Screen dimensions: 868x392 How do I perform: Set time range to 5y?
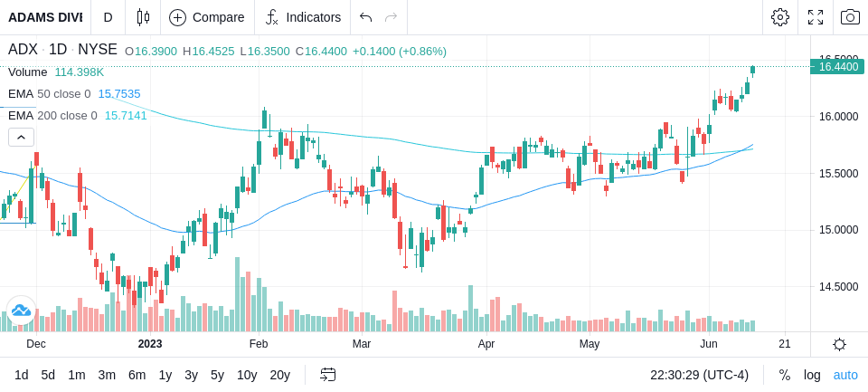tap(217, 376)
